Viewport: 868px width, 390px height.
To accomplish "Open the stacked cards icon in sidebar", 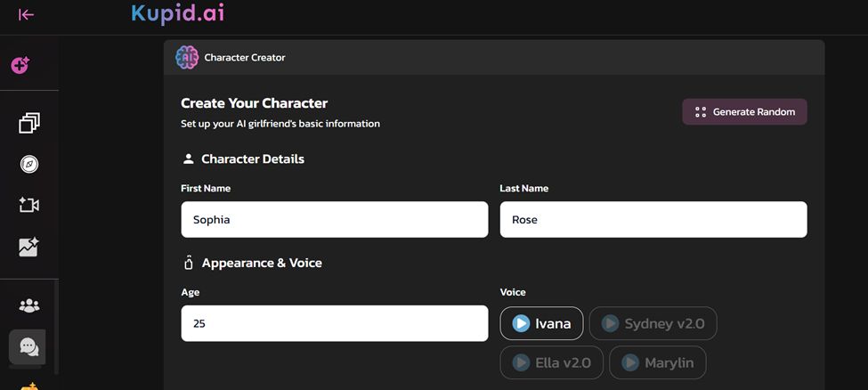I will [x=29, y=123].
